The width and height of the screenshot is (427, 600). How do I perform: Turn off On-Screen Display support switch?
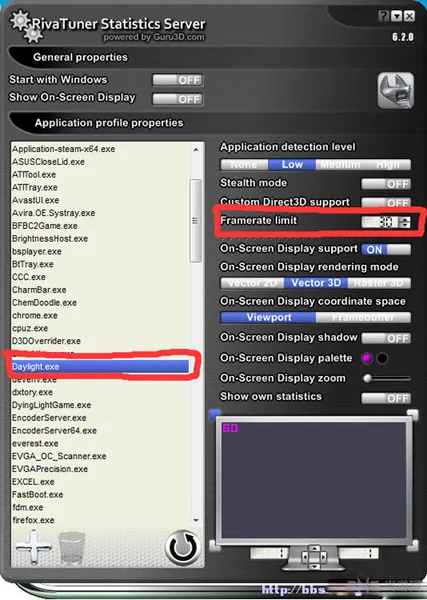coord(386,249)
